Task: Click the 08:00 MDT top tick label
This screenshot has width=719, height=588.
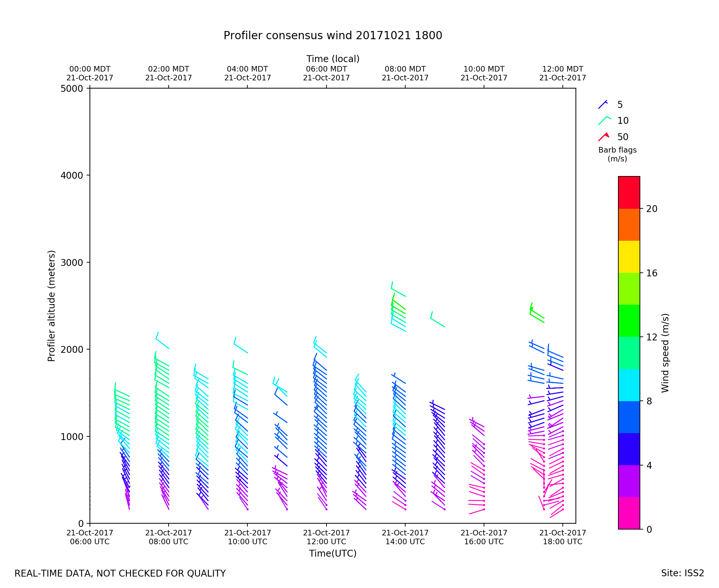Action: pos(405,73)
